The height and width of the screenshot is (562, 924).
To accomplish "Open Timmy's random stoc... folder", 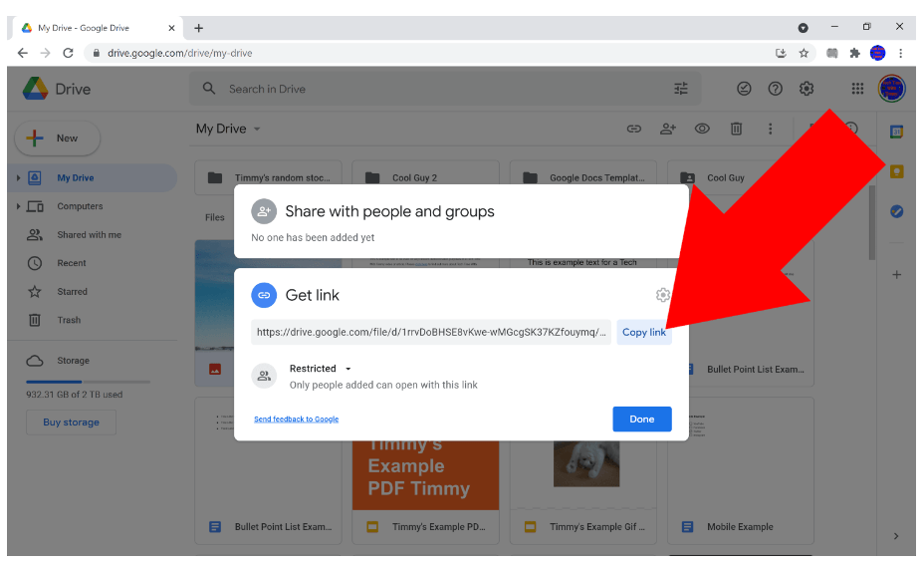I will pos(268,177).
